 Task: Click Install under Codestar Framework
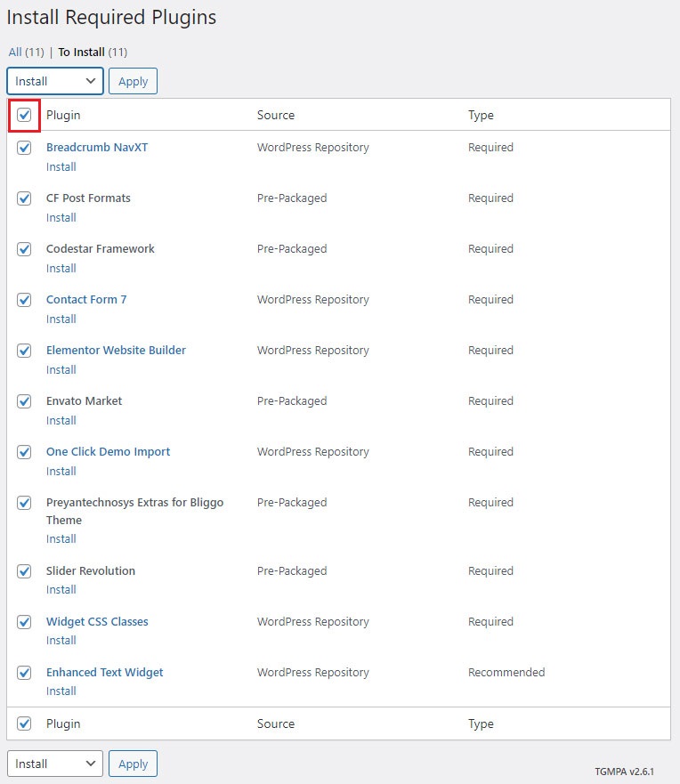[61, 268]
